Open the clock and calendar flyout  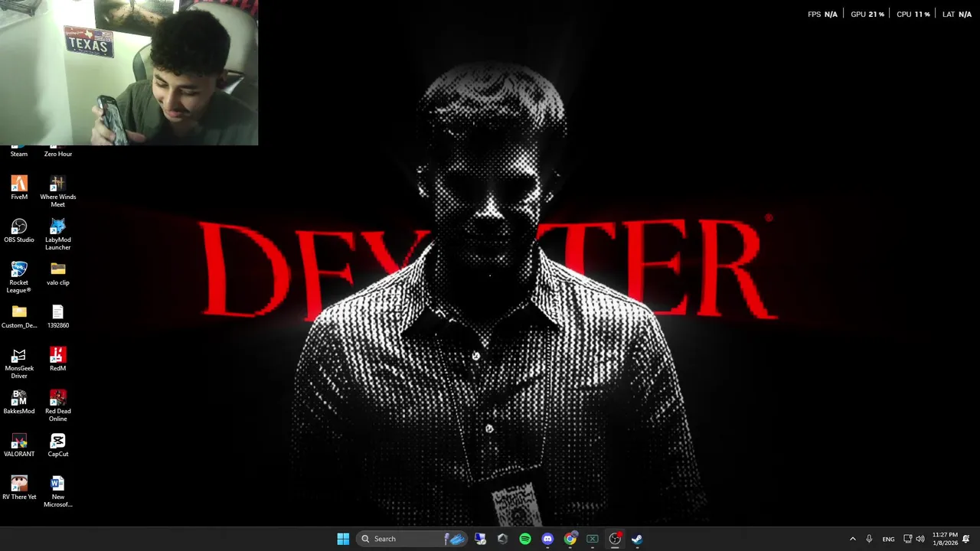945,539
